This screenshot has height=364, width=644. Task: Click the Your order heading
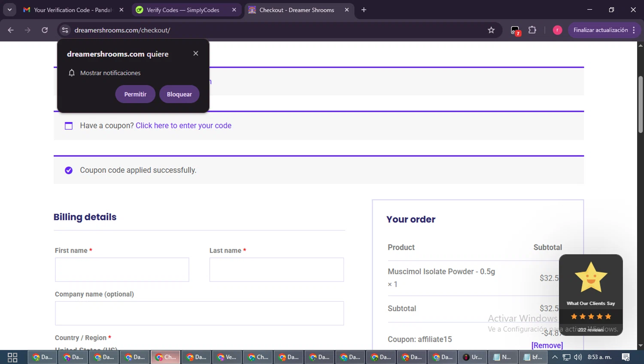[411, 219]
